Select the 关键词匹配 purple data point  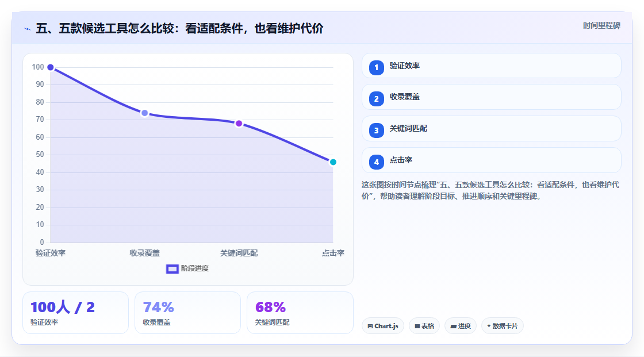point(239,123)
